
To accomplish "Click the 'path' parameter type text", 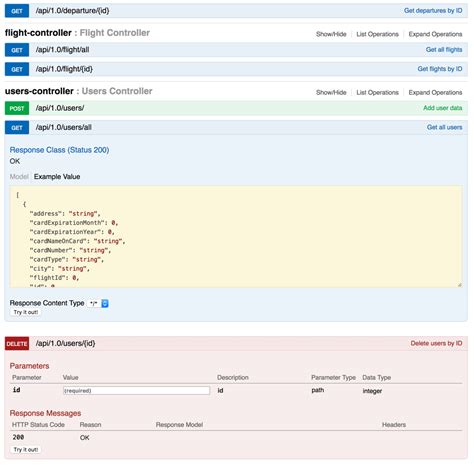I will 318,390.
